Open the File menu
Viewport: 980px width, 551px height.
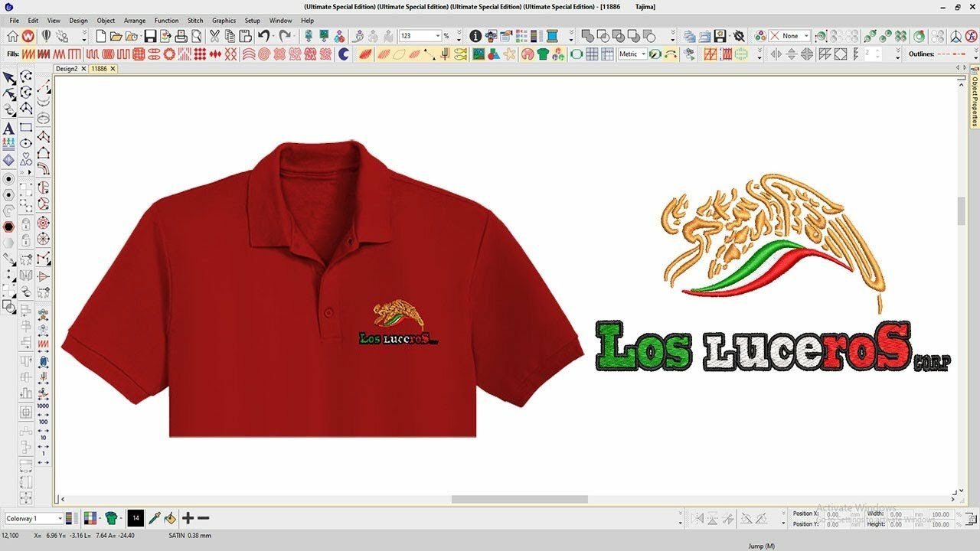pyautogui.click(x=14, y=21)
